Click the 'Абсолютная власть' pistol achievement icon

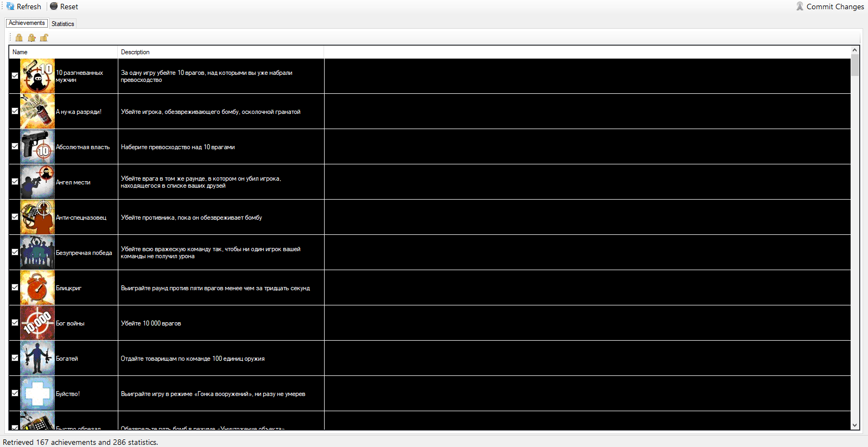click(x=37, y=146)
